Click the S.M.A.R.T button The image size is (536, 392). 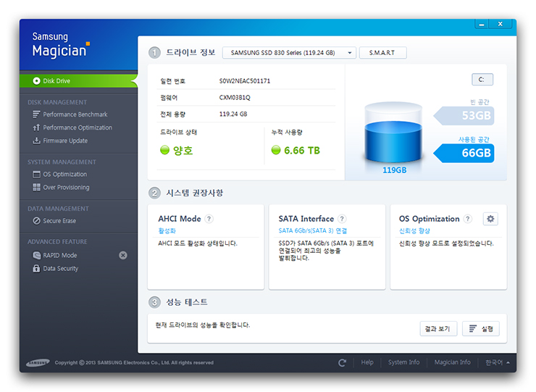(383, 53)
